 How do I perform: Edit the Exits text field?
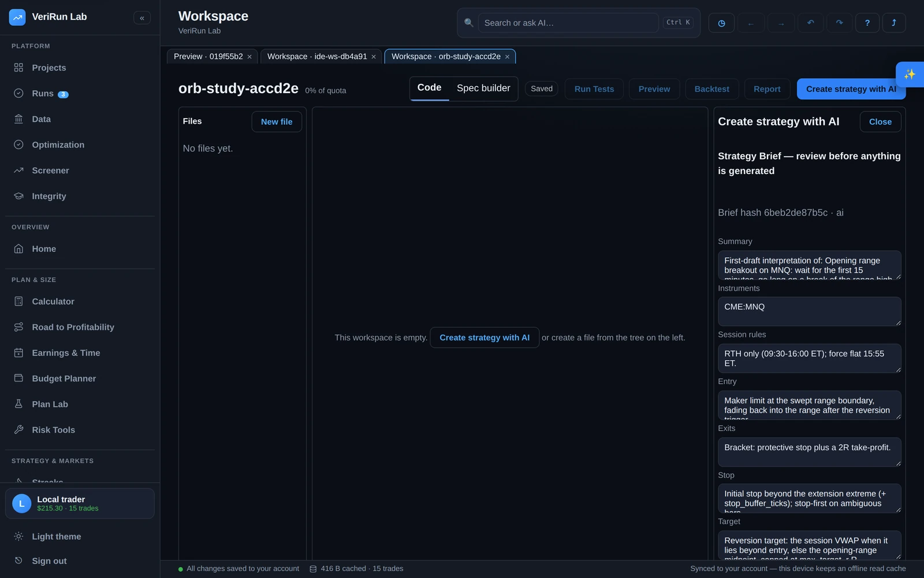coord(809,452)
